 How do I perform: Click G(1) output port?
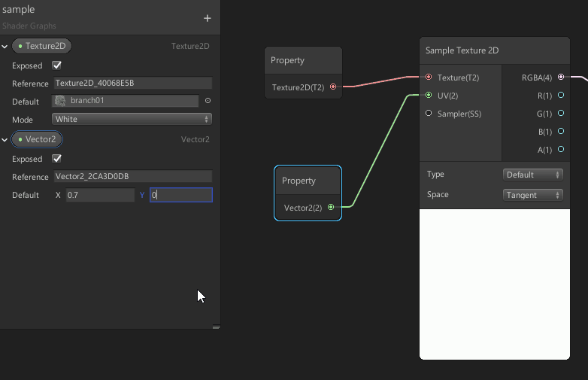561,113
